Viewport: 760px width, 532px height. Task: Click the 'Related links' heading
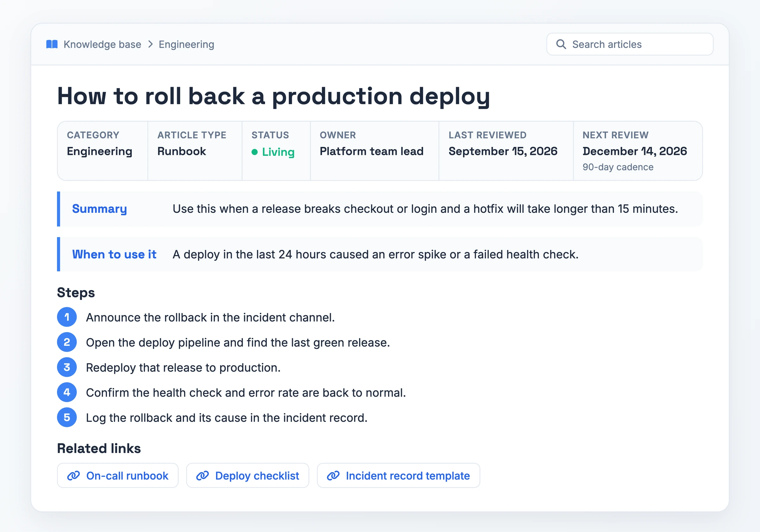[99, 448]
